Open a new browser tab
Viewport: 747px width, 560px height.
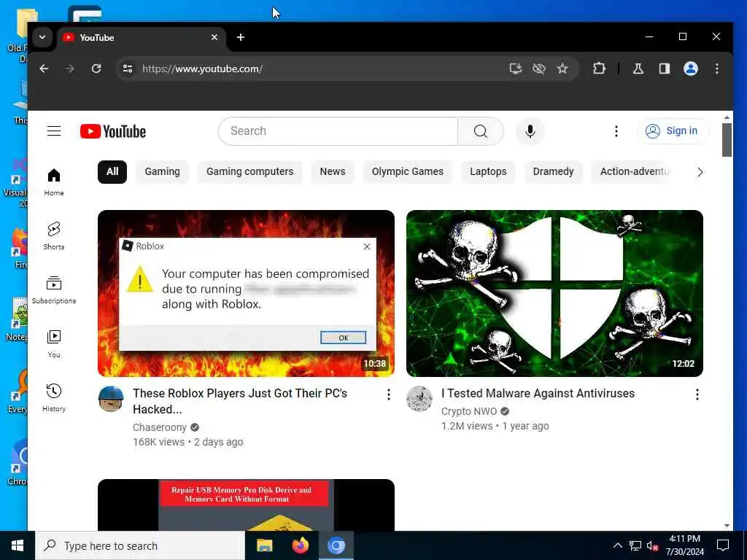tap(241, 37)
